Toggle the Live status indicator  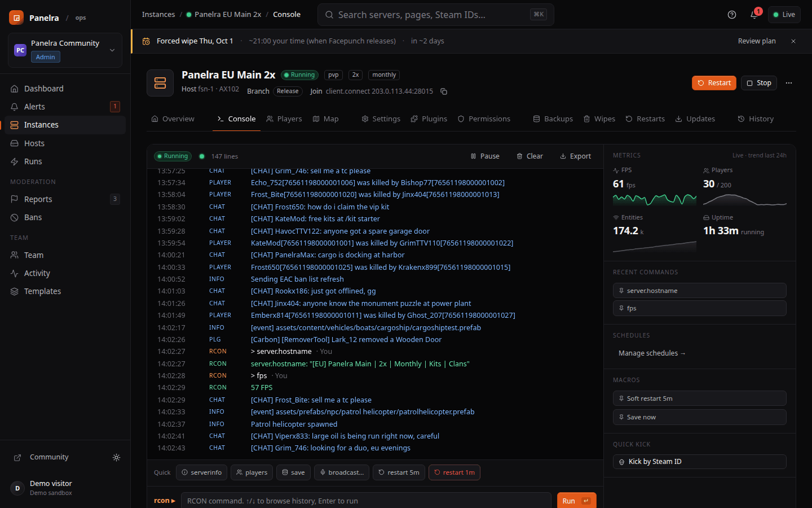pyautogui.click(x=784, y=15)
